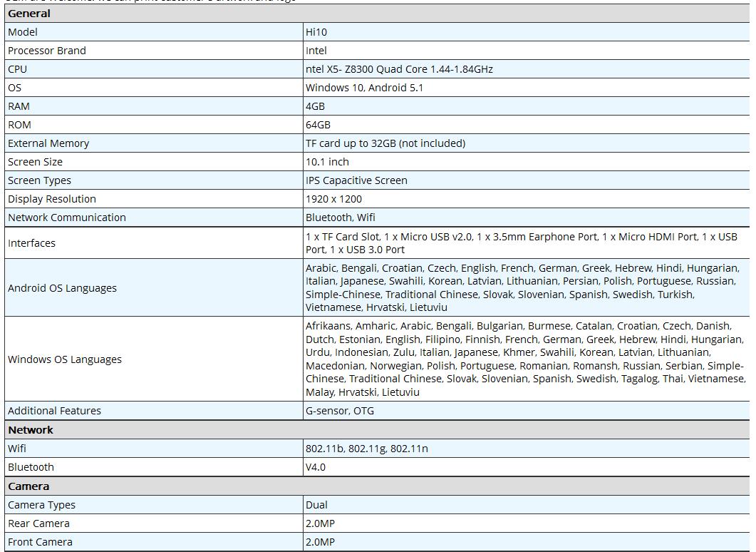
Task: Click the RAM row label
Action: point(19,106)
